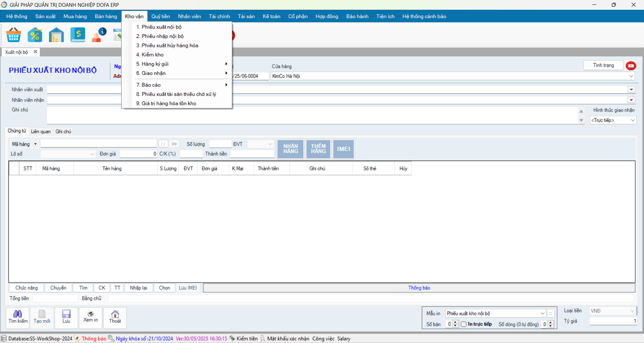
Task: Click the >> button next to Mã hàng field
Action: coord(174,144)
